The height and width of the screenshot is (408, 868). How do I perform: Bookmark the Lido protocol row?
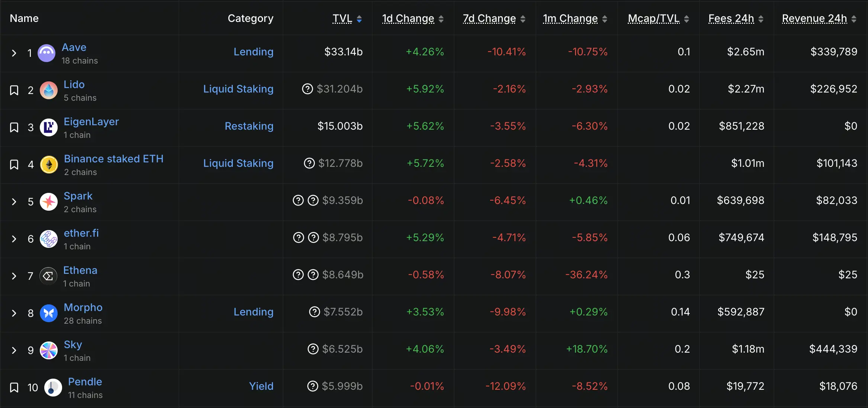pyautogui.click(x=14, y=90)
